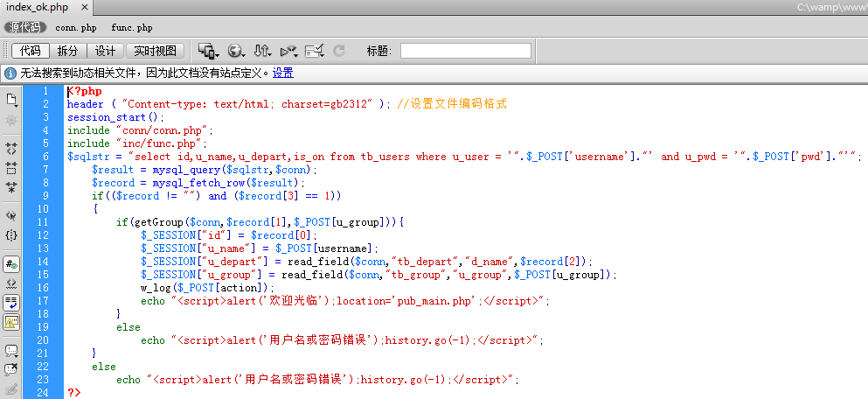Switch to the func.php related file

[132, 28]
